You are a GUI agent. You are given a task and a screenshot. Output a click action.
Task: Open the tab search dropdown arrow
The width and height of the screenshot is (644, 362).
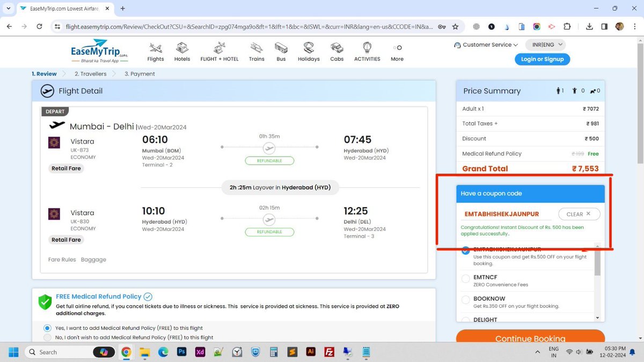pos(8,9)
